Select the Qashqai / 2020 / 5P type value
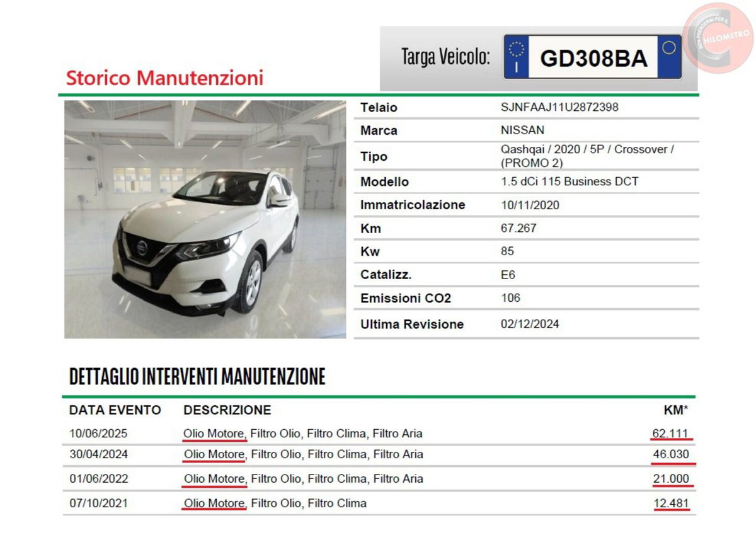Image resolution: width=756 pixels, height=547 pixels. tap(587, 156)
